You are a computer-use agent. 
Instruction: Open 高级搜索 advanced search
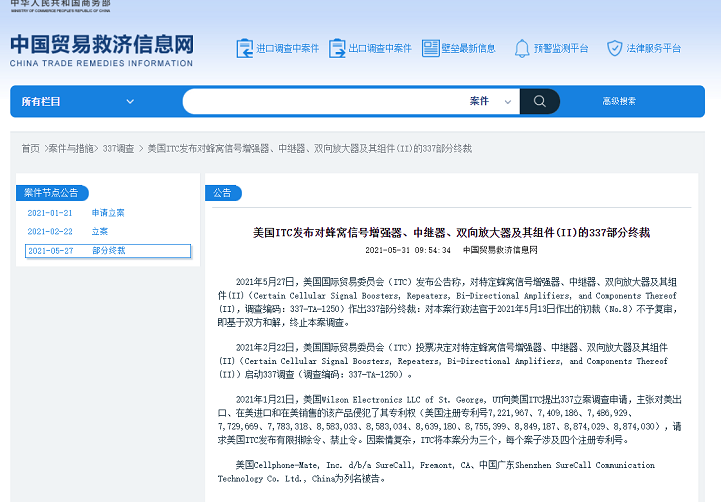(619, 101)
